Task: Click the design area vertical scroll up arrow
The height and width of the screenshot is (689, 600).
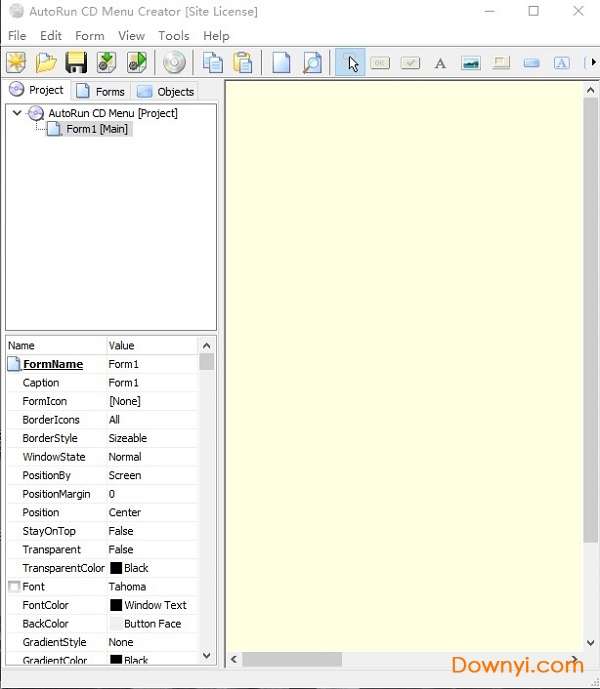Action: pyautogui.click(x=590, y=91)
